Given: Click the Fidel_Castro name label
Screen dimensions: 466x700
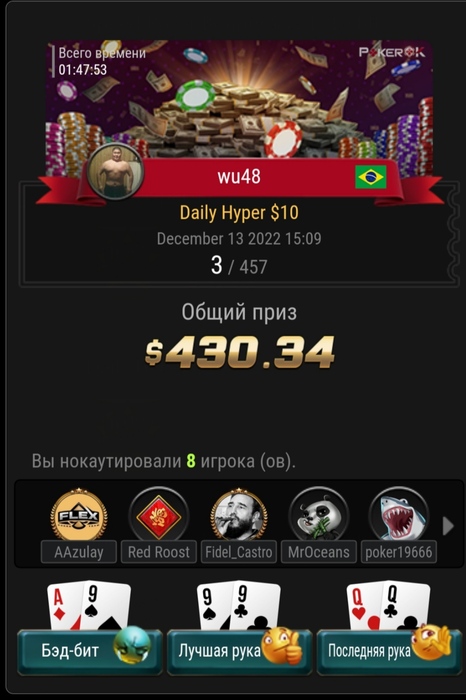Looking at the screenshot, I should click(239, 552).
